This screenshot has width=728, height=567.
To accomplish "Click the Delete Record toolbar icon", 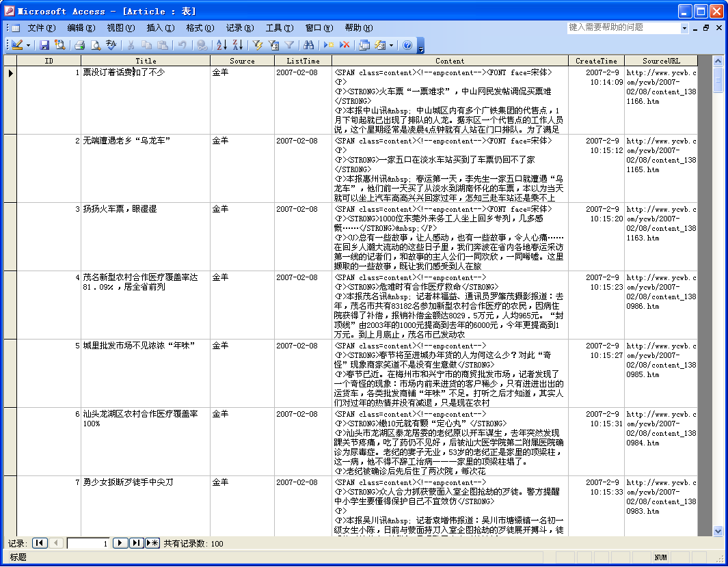I will pos(345,45).
